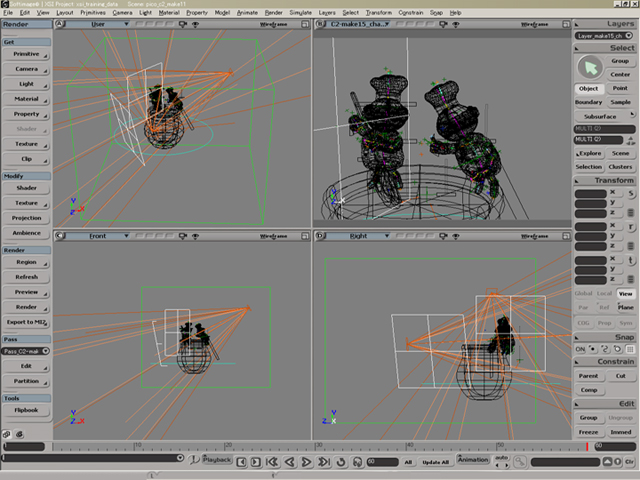Click the selection arrow tool icon

tap(588, 66)
